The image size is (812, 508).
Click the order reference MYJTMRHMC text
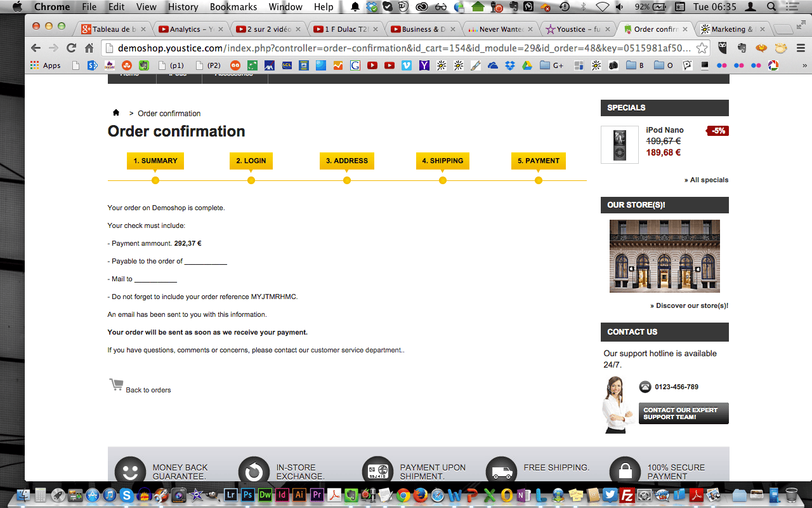pos(274,297)
